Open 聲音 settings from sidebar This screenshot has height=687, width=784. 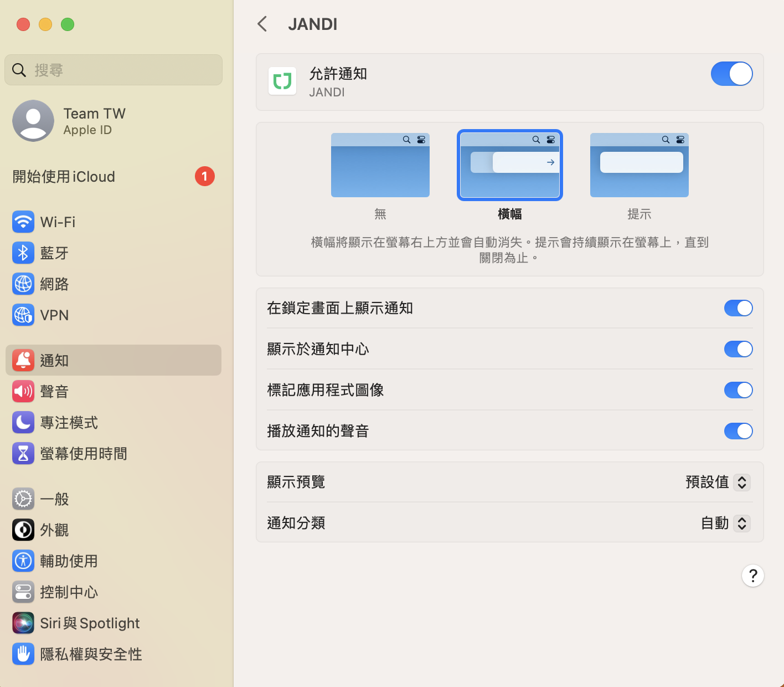(114, 392)
